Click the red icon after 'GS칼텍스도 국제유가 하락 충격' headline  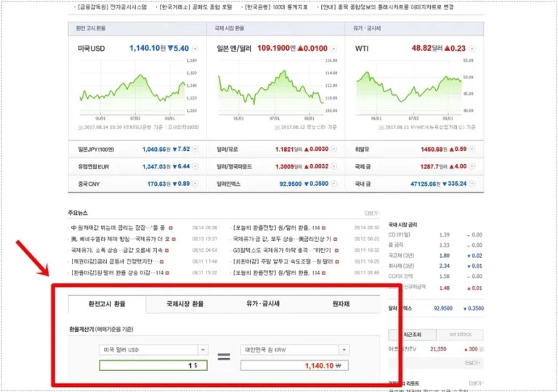tap(336, 250)
